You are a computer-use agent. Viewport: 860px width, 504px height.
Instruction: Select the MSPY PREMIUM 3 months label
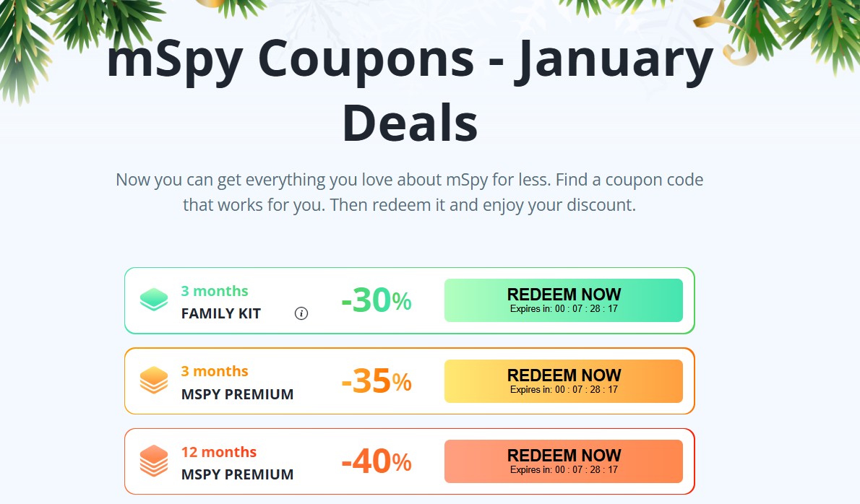pos(236,394)
